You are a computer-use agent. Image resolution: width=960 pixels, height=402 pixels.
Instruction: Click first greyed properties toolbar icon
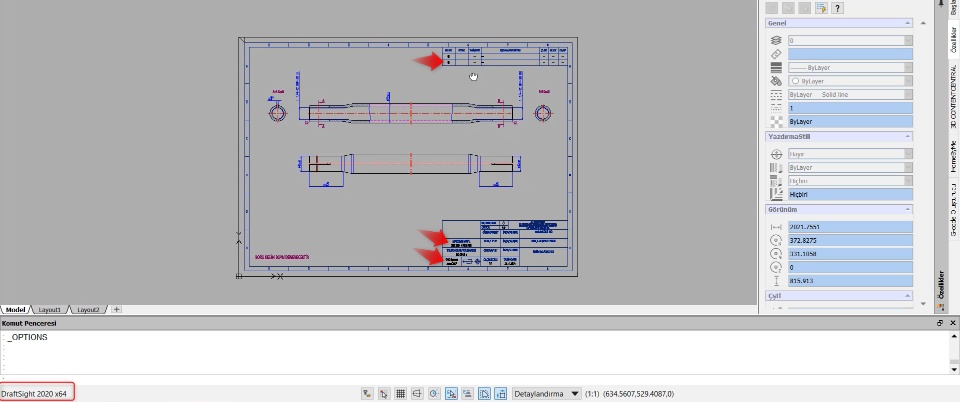772,8
